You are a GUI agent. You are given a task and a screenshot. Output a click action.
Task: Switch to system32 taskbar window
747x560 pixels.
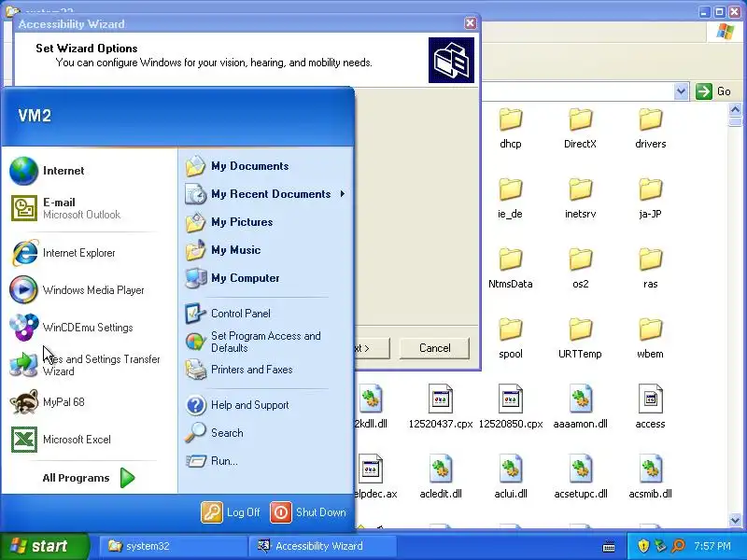point(173,546)
